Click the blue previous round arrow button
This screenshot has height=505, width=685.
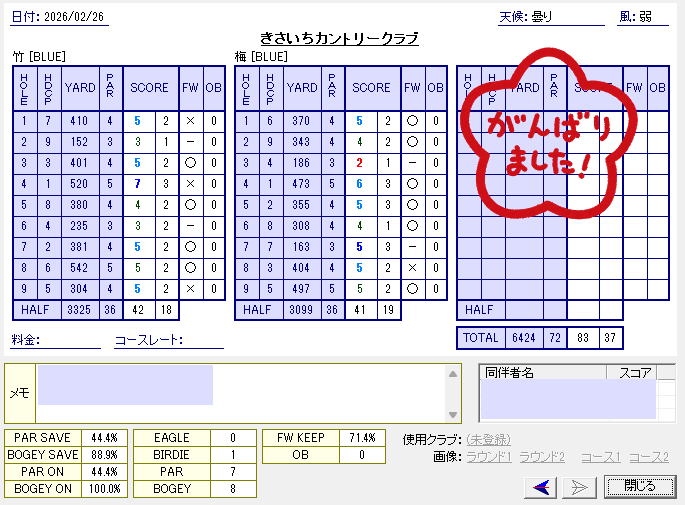[543, 487]
